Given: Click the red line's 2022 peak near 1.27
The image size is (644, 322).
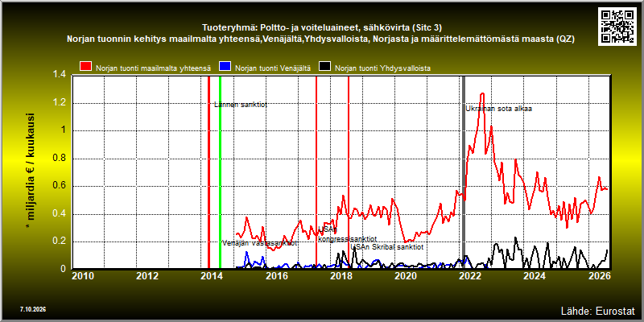Looking at the screenshot, I should click(x=482, y=94).
